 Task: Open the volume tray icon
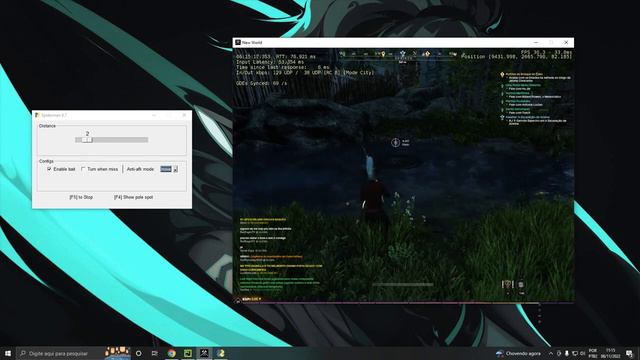coord(582,353)
